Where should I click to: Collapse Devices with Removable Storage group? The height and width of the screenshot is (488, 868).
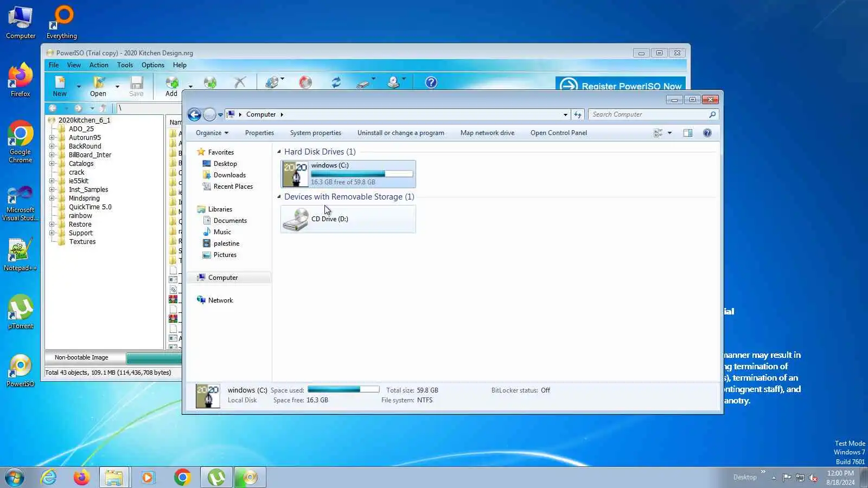279,197
